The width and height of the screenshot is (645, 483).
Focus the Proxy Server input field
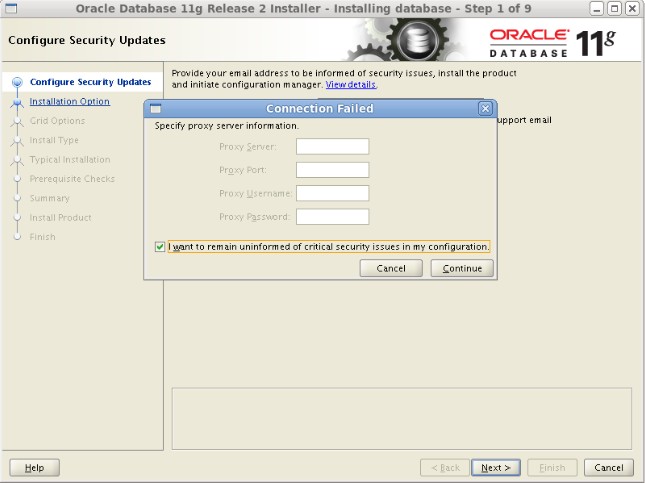click(332, 146)
